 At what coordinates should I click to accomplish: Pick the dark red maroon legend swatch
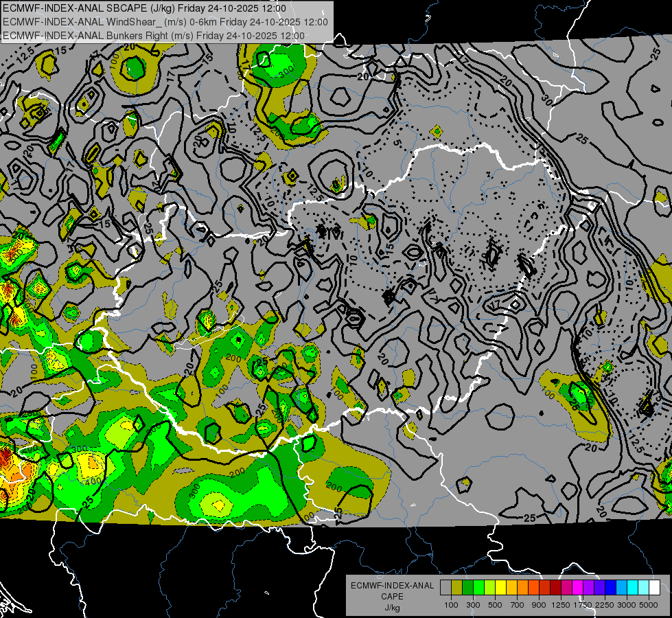(x=555, y=587)
